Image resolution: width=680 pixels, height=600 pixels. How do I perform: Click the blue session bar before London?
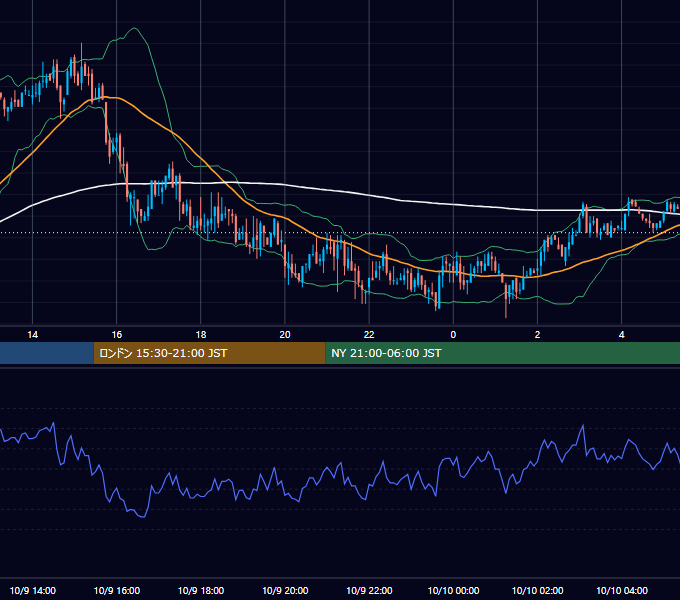click(47, 353)
